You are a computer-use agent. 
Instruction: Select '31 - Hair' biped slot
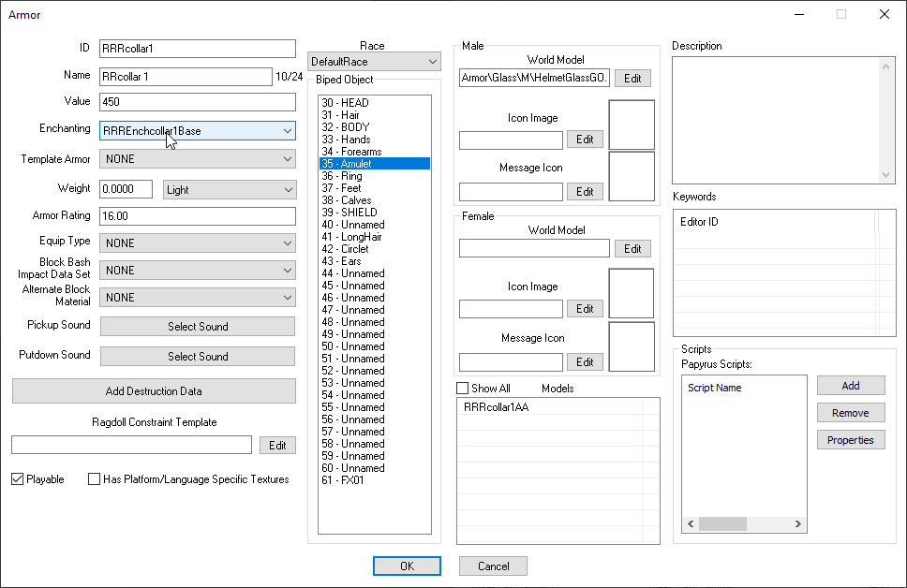click(374, 115)
